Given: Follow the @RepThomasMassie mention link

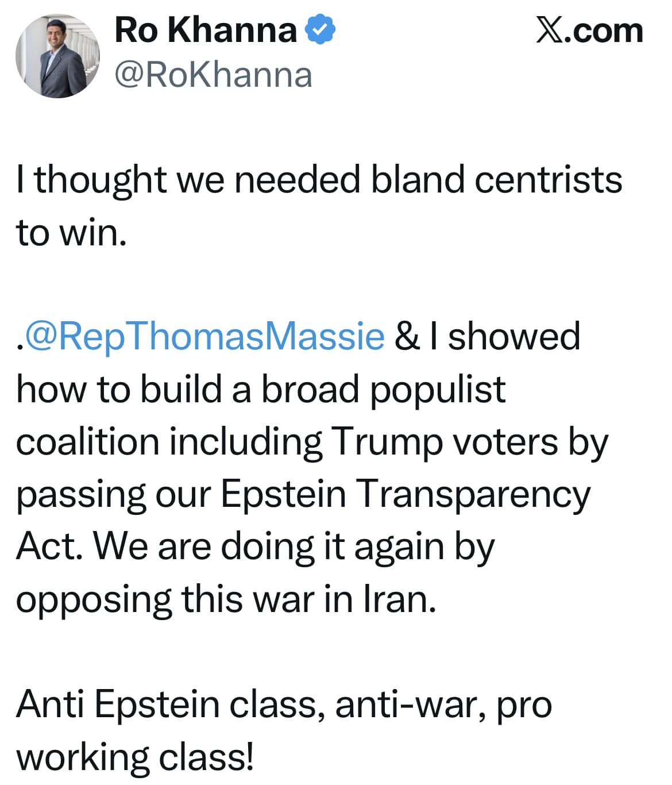Looking at the screenshot, I should click(204, 336).
